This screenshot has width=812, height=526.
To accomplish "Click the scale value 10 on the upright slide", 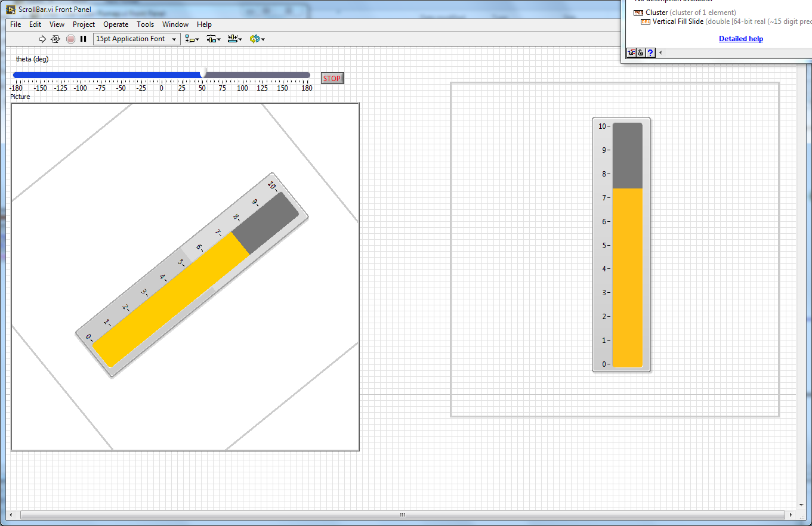I will [602, 126].
